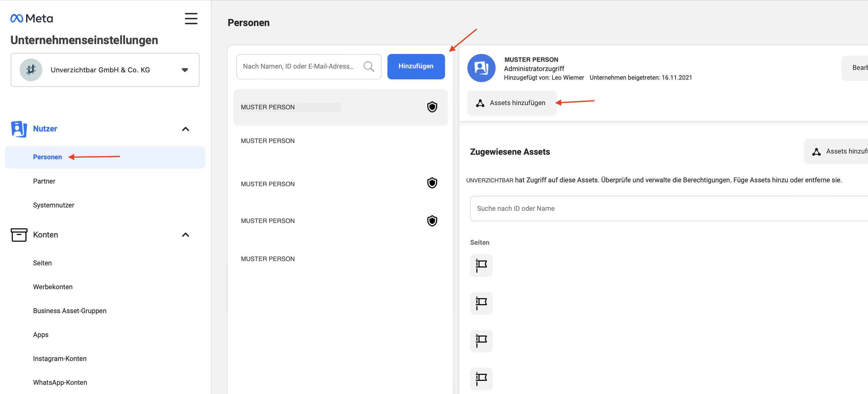Click the fourth page flag icon under Seiten

(481, 379)
